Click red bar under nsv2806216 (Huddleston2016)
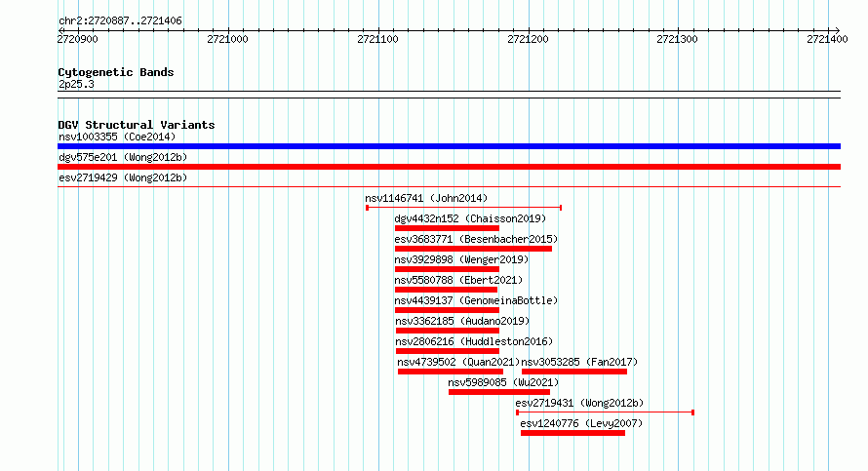Screen dimensions: 868x471 point(448,351)
